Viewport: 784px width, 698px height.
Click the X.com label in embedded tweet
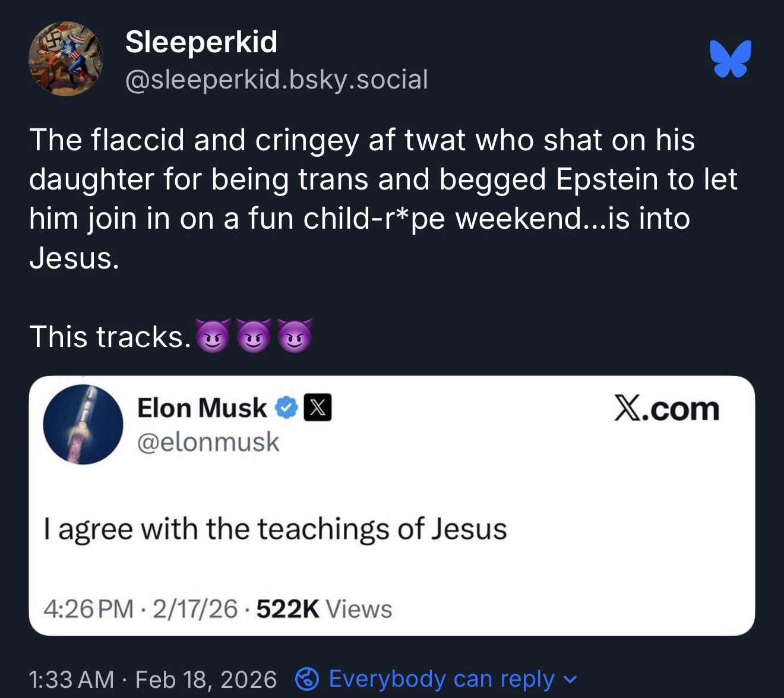point(666,409)
